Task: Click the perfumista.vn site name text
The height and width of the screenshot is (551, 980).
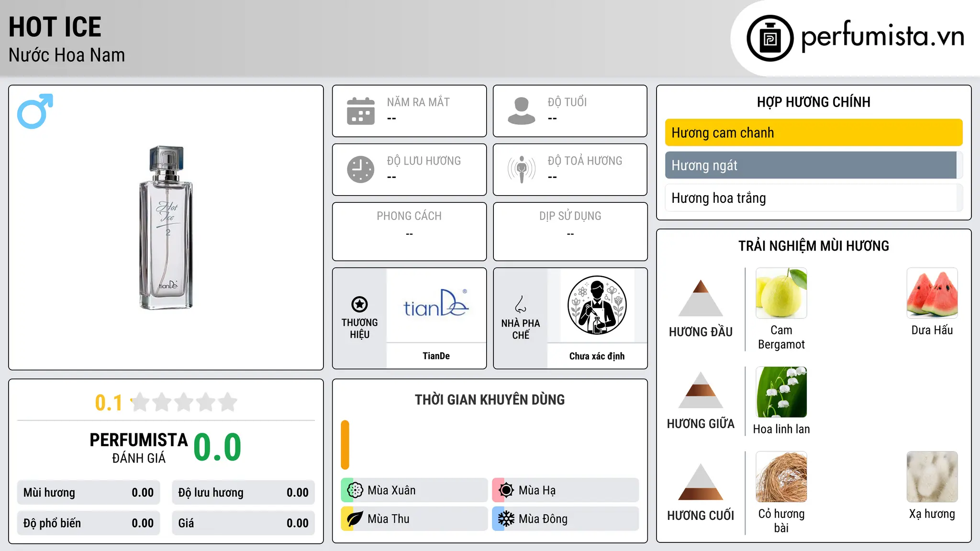Action: 882,36
